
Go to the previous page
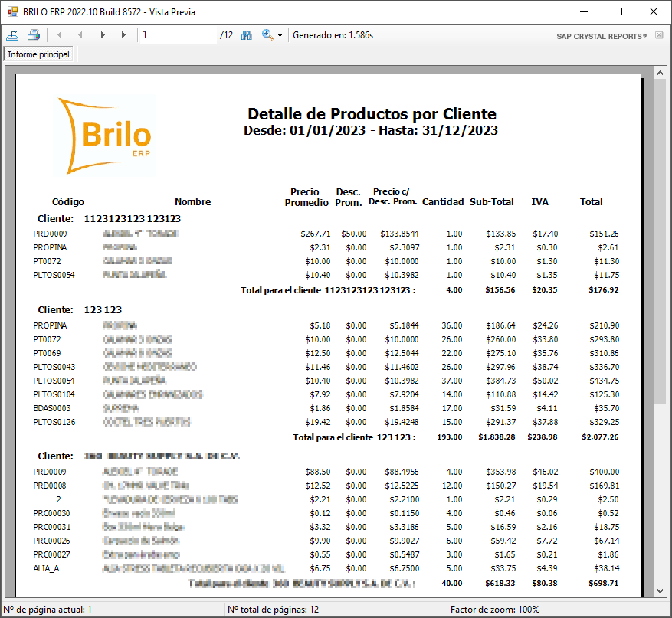coord(80,34)
